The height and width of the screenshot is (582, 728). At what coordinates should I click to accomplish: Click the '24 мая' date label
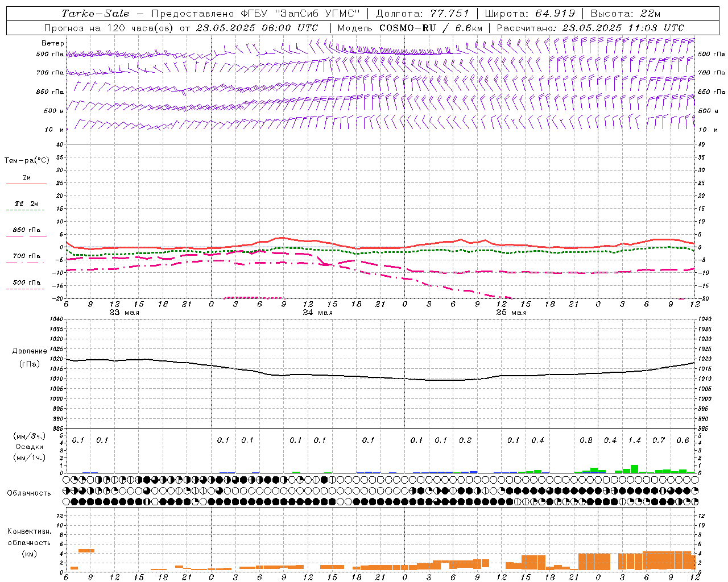click(x=317, y=313)
